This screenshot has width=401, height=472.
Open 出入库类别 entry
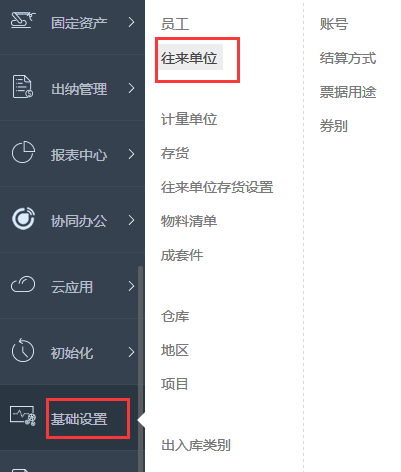[196, 445]
